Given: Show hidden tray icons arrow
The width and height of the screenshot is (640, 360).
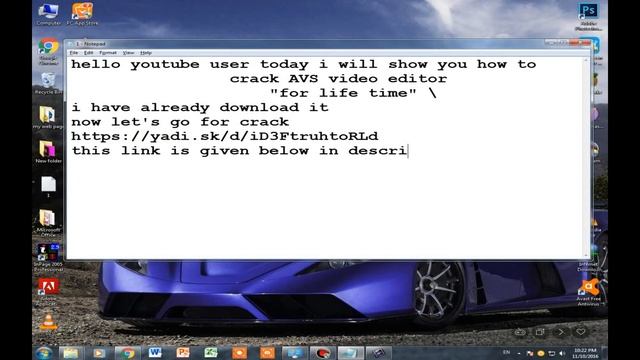Looking at the screenshot, I should pos(519,353).
